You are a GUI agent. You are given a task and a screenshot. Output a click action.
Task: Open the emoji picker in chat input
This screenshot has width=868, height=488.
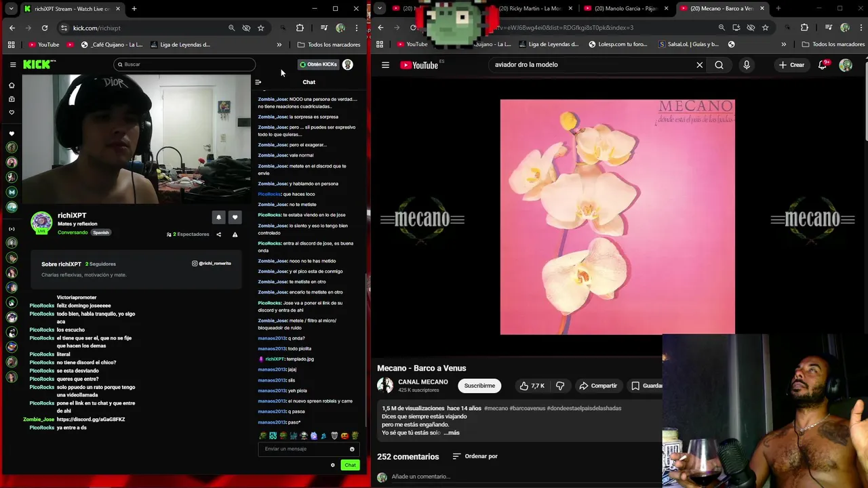pos(352,449)
